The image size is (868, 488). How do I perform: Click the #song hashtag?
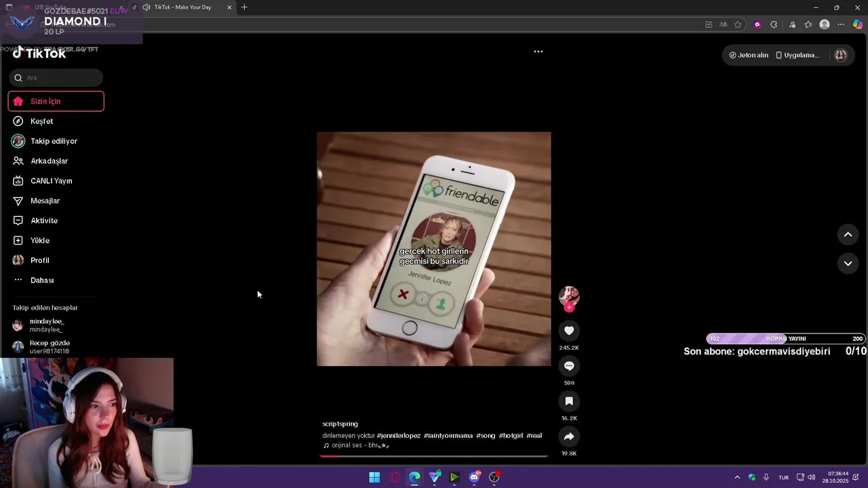(x=486, y=435)
